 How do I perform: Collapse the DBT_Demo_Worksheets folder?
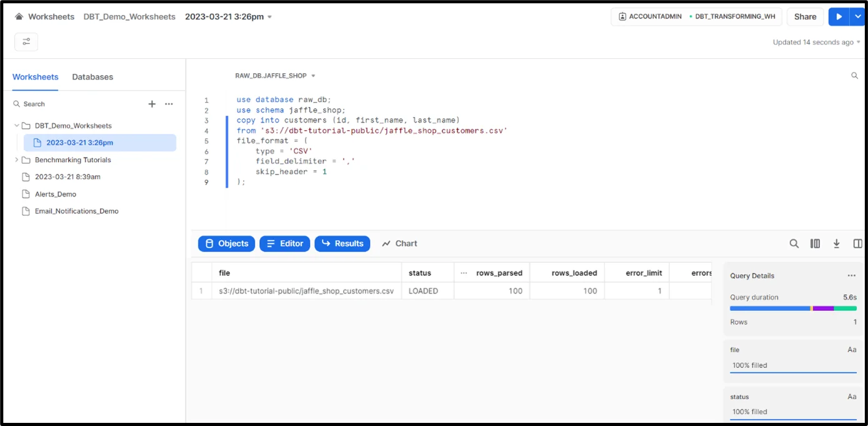click(x=17, y=126)
